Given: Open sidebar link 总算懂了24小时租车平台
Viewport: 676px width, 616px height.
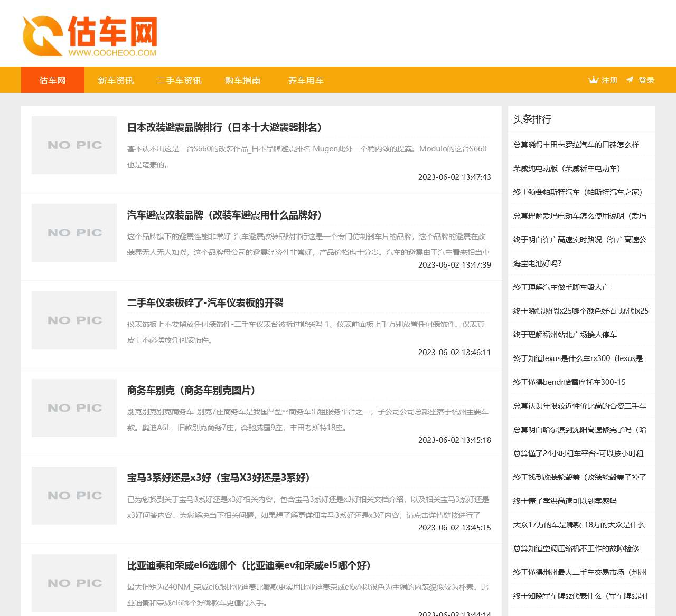Looking at the screenshot, I should pos(578,453).
